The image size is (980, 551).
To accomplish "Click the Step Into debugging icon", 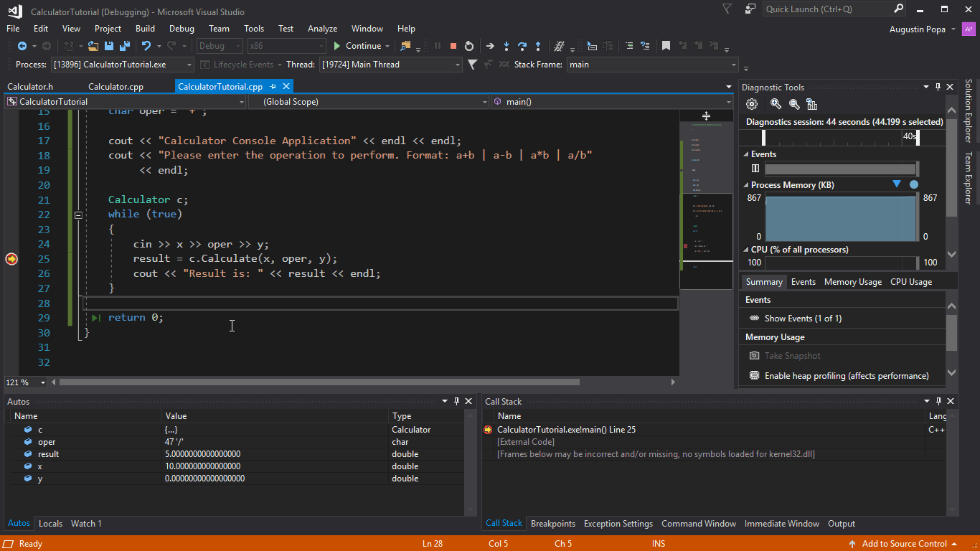I will pyautogui.click(x=507, y=45).
